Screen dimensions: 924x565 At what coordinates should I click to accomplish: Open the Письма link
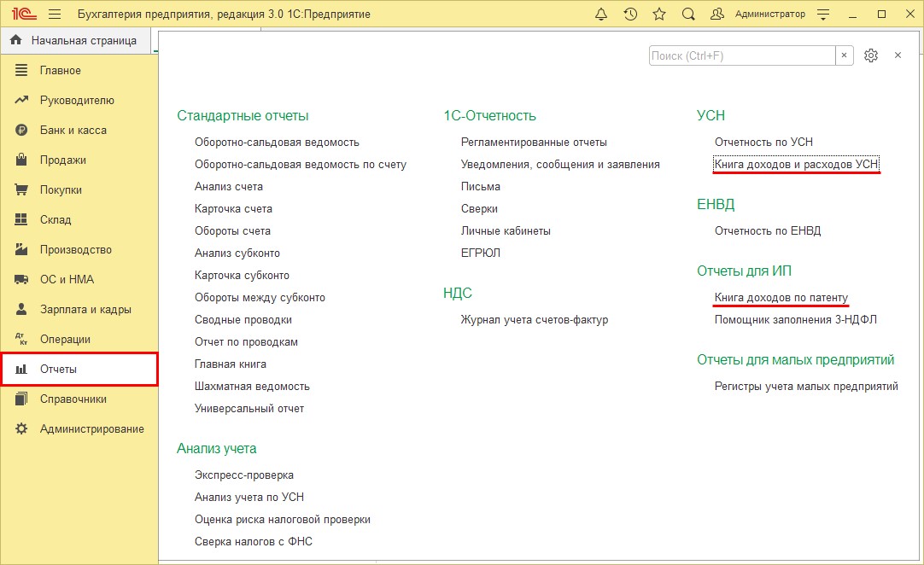click(481, 186)
